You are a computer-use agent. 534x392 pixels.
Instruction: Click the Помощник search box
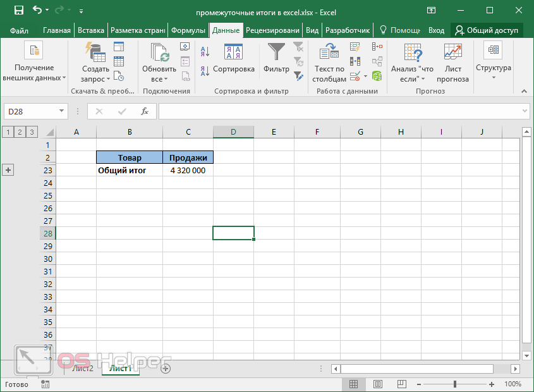click(x=400, y=30)
